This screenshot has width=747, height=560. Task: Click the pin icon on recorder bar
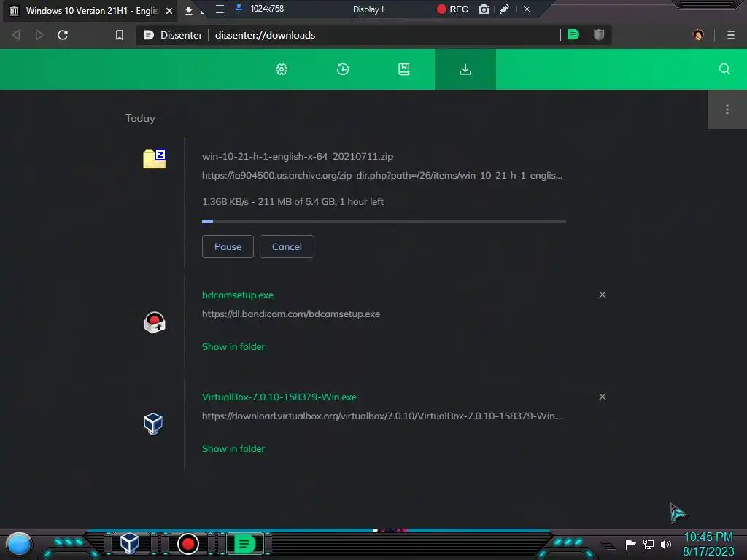(239, 9)
